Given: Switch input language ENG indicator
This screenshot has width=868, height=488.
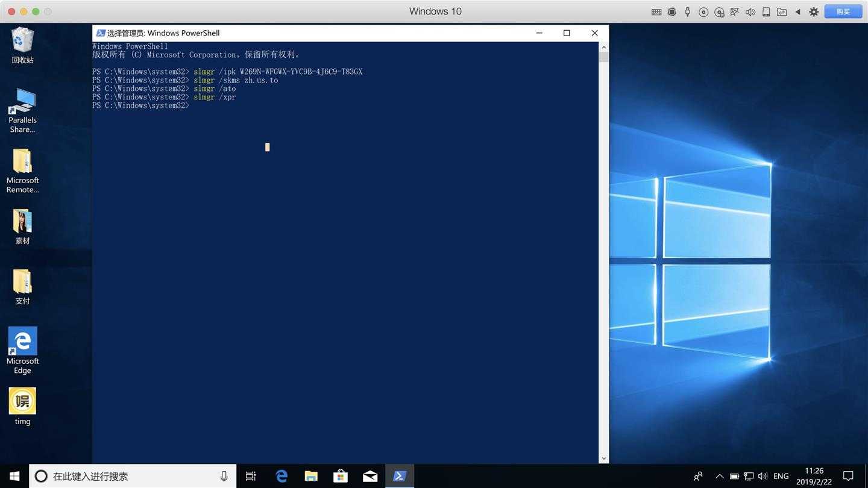Looking at the screenshot, I should tap(781, 476).
